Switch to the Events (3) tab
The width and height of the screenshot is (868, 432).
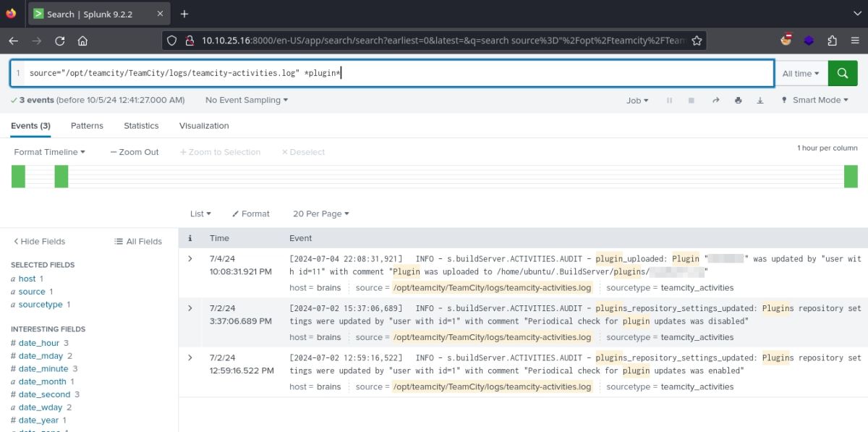30,126
